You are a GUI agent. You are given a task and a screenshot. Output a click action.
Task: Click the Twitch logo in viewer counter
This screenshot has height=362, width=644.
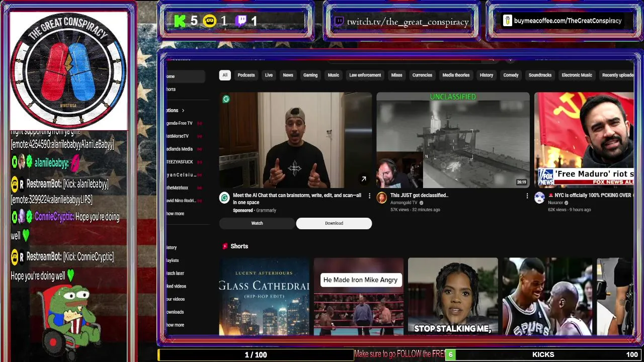(242, 21)
